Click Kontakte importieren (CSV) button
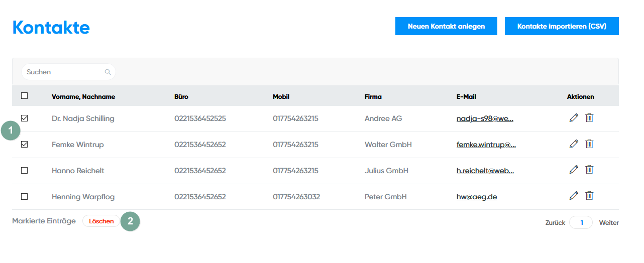Image resolution: width=644 pixels, height=263 pixels. [x=561, y=26]
